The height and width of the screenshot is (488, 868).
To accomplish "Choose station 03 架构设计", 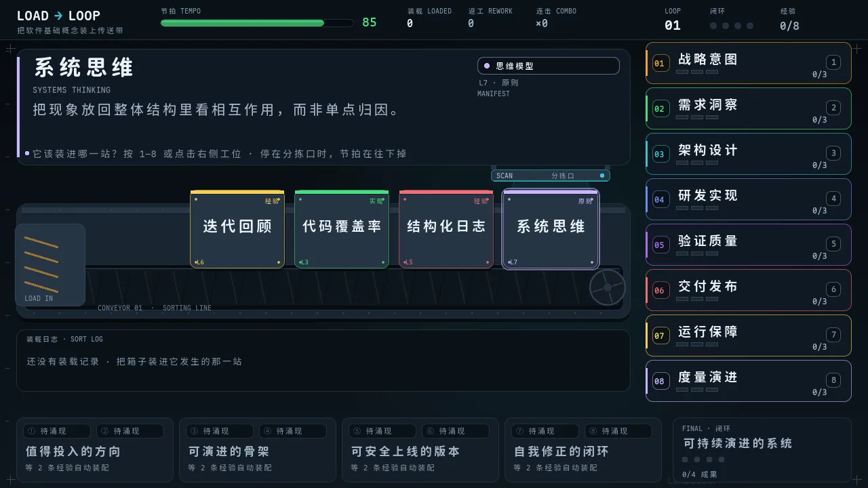I will pos(749,154).
